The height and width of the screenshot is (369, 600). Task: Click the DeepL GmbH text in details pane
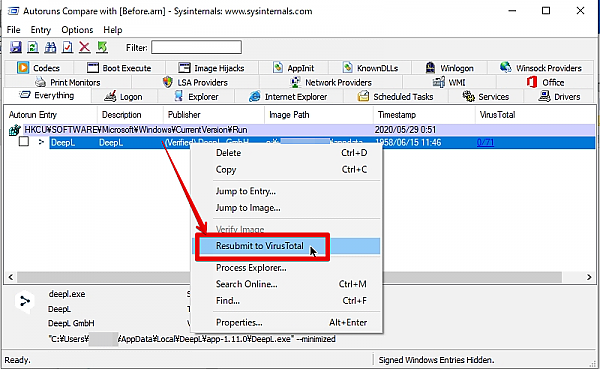tap(71, 323)
